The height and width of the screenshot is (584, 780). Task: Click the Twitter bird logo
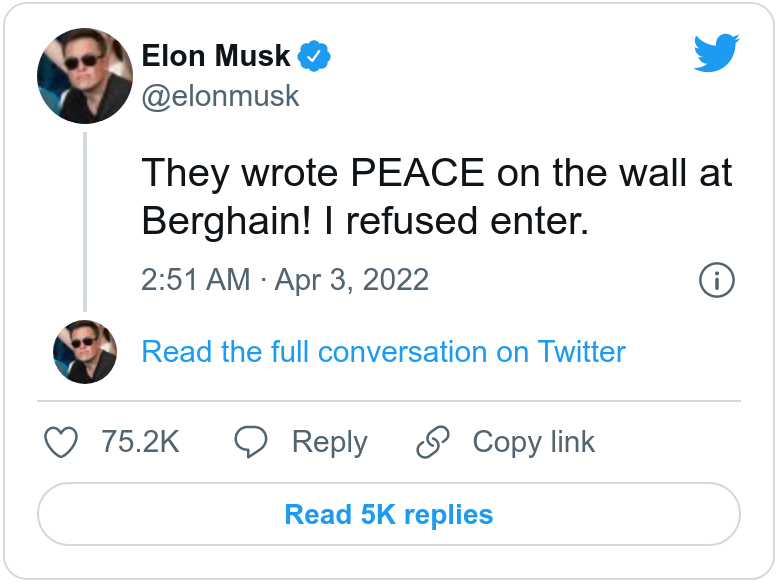[716, 54]
